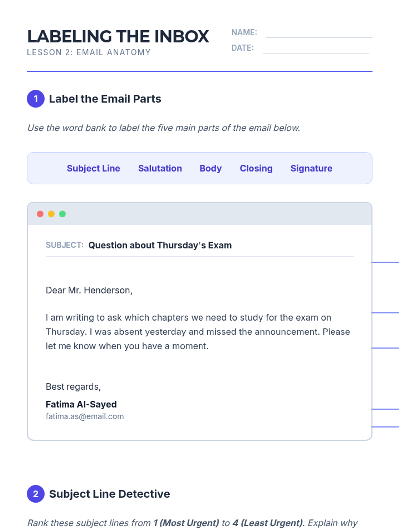Click the DATE blank line field
Screen dimensions: 399x532
click(x=316, y=49)
